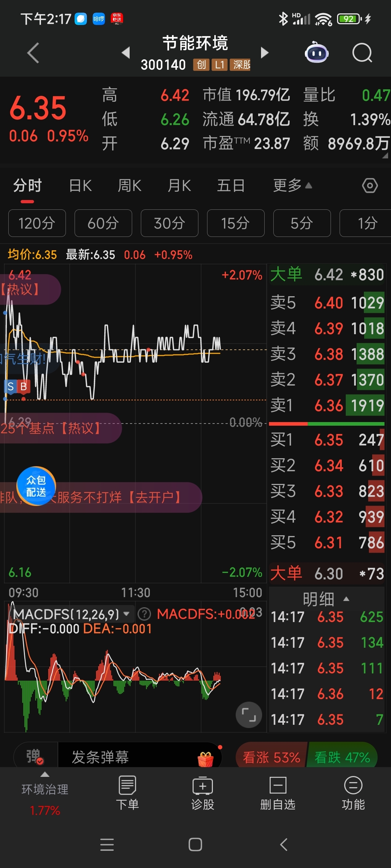Select the 卖1 6.36 order row
This screenshot has height=868, width=391.
pyautogui.click(x=327, y=405)
